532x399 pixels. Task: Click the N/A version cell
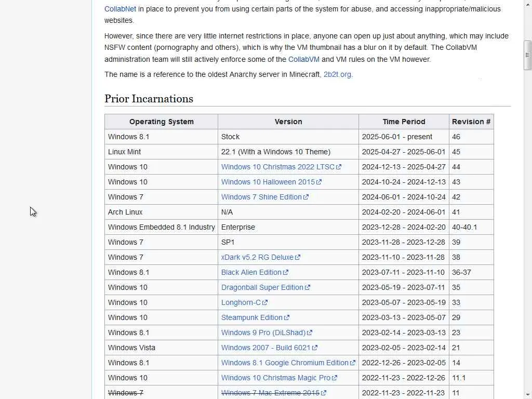[x=288, y=212]
